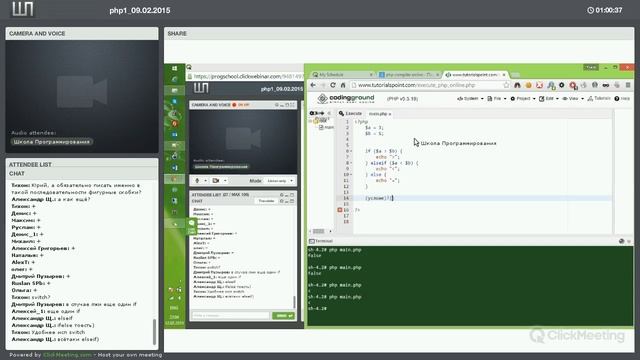Click the terminal settings icon at right

621,241
